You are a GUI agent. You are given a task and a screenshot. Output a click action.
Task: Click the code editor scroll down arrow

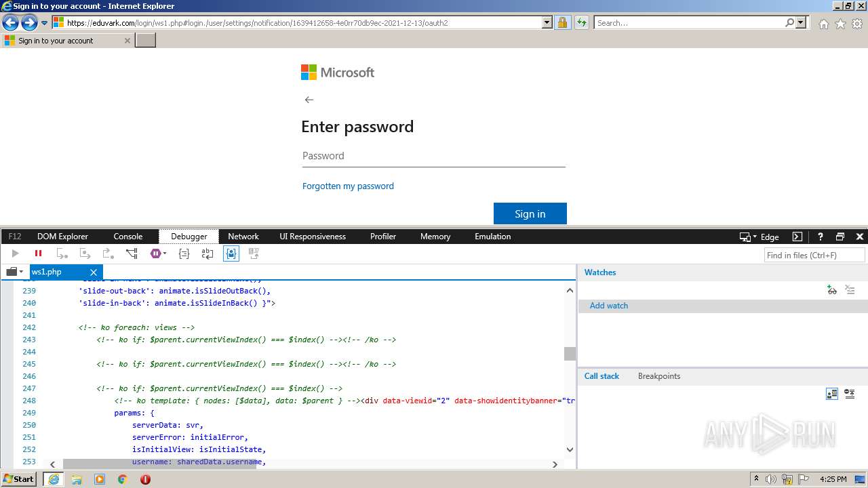(x=570, y=449)
